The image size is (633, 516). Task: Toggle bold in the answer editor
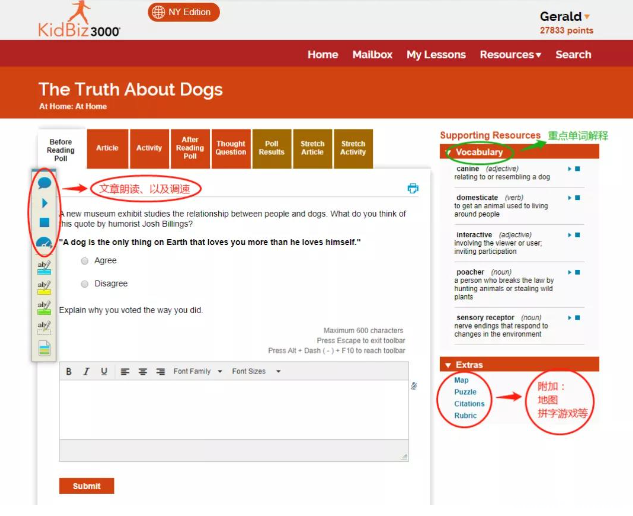[x=69, y=371]
